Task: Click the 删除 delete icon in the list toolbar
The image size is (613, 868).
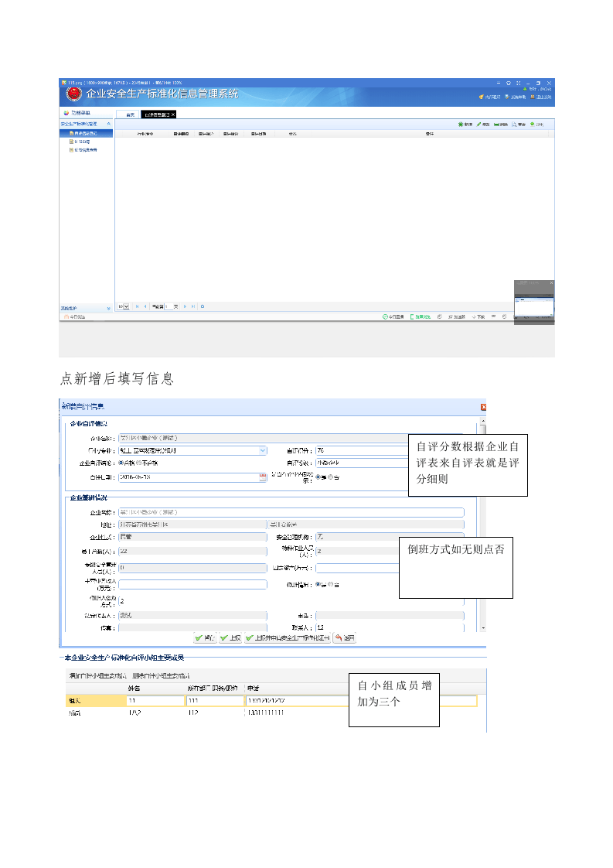Action: (x=497, y=125)
